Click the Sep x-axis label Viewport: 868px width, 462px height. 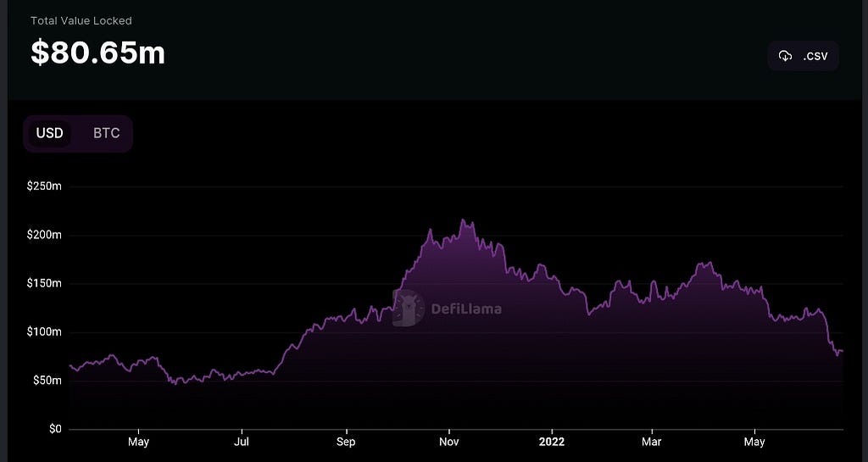pyautogui.click(x=346, y=443)
